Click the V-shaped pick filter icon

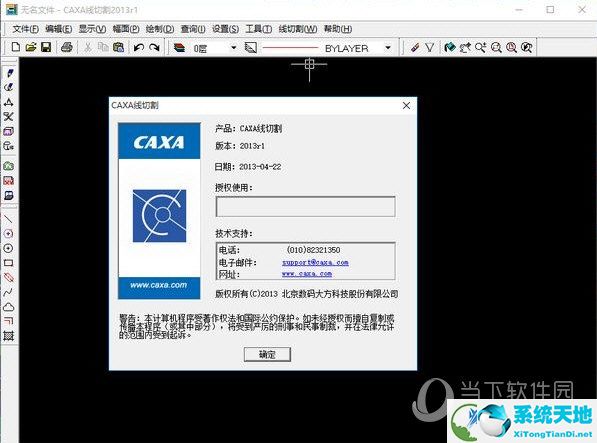point(429,48)
